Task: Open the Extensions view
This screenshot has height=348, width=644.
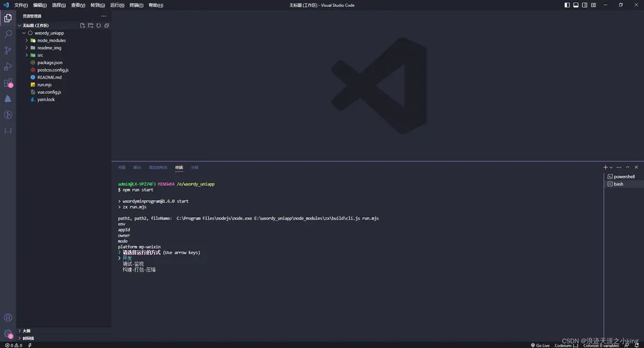Action: coord(8,83)
